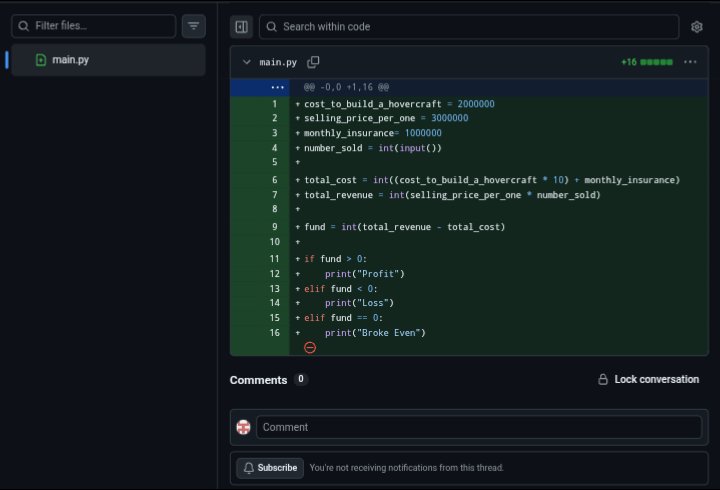Viewport: 720px width, 490px height.
Task: Click the Comments heading
Action: [x=259, y=380]
